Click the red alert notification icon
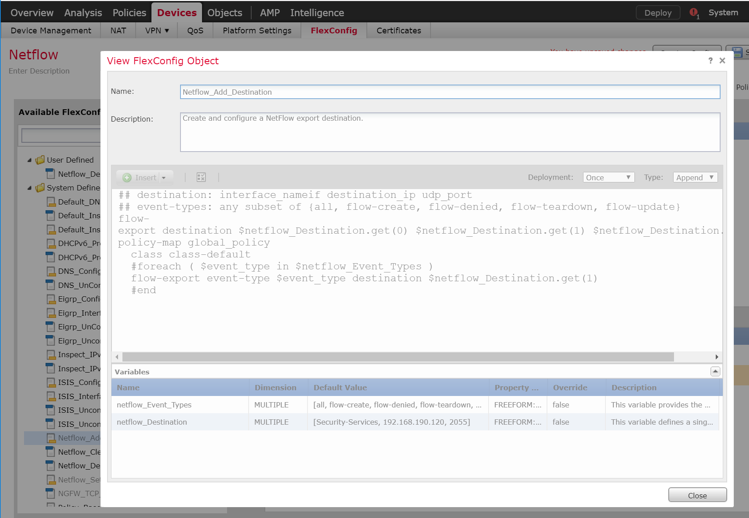 pyautogui.click(x=693, y=13)
